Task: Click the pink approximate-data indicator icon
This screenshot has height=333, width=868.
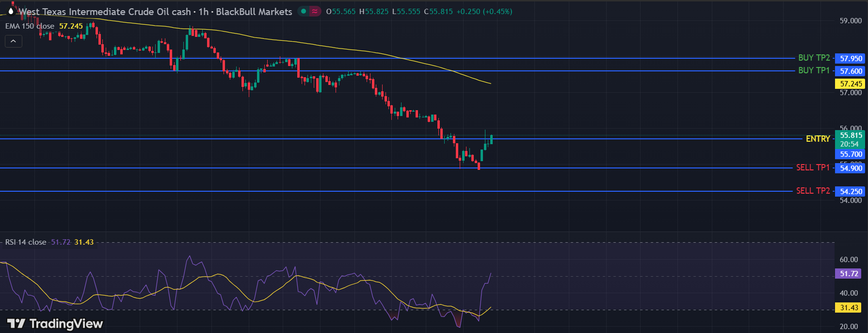Action: [315, 11]
